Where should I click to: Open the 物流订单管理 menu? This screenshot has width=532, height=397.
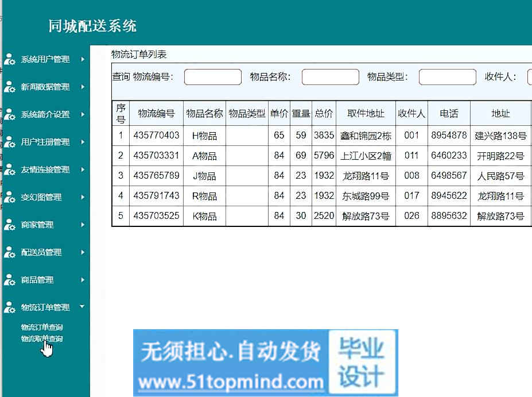[45, 307]
